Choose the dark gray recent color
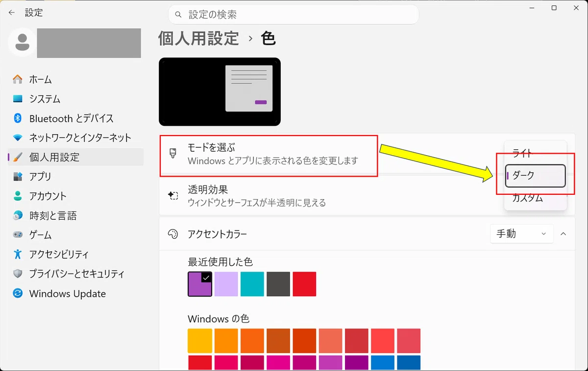This screenshot has height=371, width=588. [x=278, y=284]
